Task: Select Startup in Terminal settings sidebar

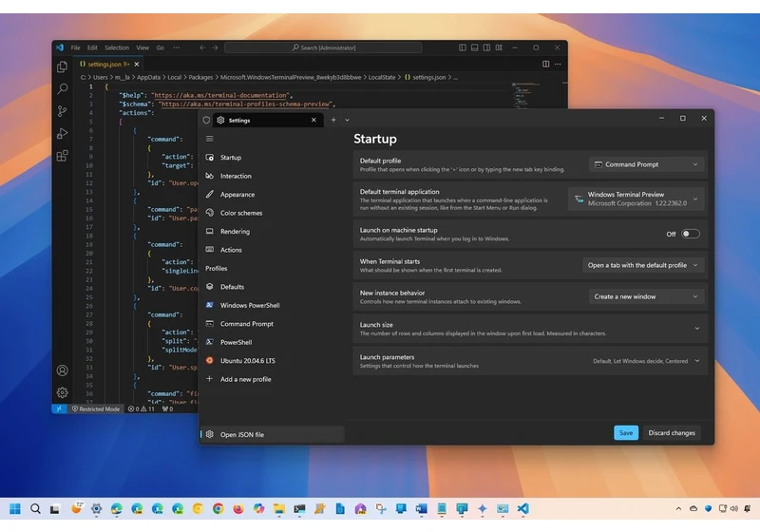Action: tap(273, 158)
